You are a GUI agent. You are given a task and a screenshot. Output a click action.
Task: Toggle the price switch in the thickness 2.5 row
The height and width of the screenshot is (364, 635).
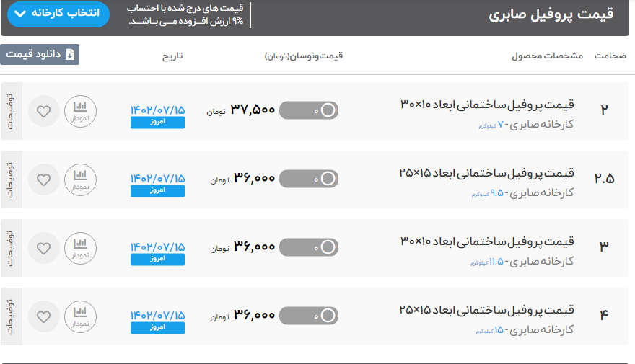309,179
